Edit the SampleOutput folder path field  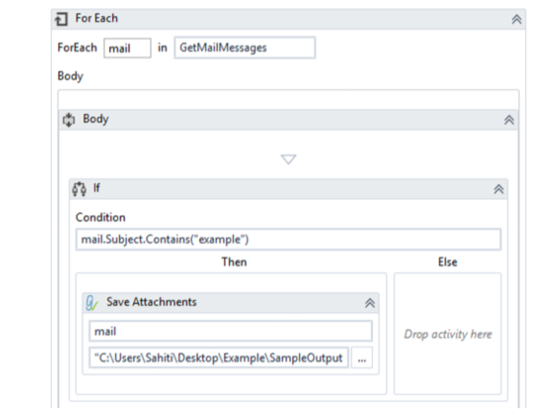pos(219,358)
